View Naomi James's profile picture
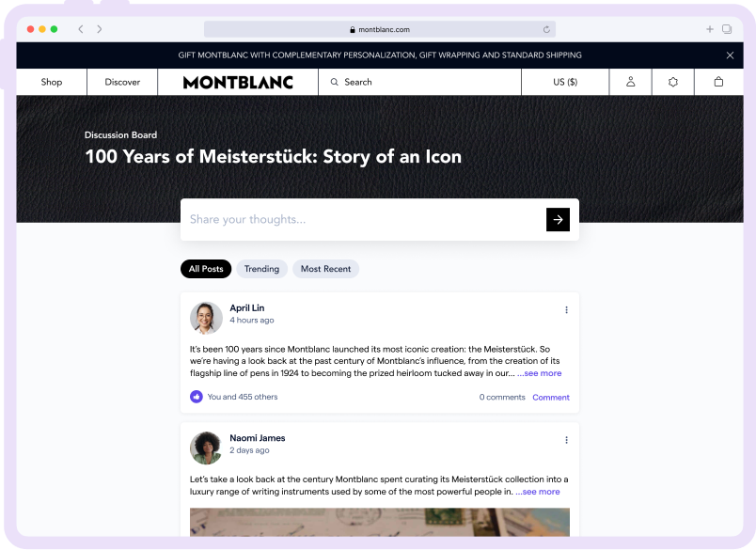756x550 pixels. tap(206, 448)
